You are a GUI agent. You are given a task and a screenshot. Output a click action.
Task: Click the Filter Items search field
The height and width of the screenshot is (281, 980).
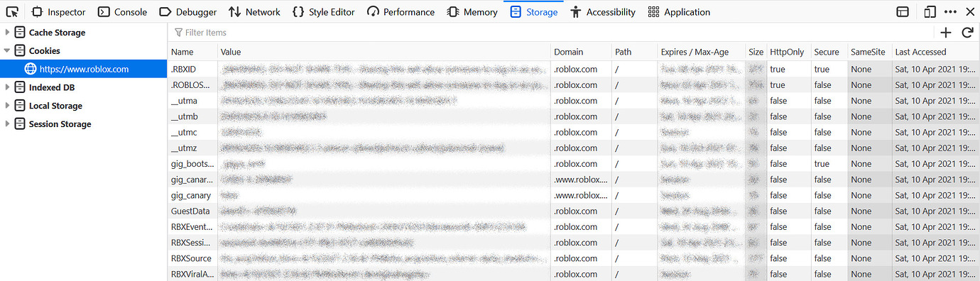pos(550,33)
